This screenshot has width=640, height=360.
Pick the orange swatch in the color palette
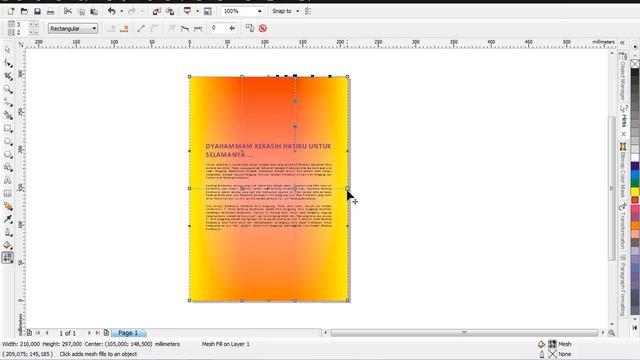click(x=635, y=225)
